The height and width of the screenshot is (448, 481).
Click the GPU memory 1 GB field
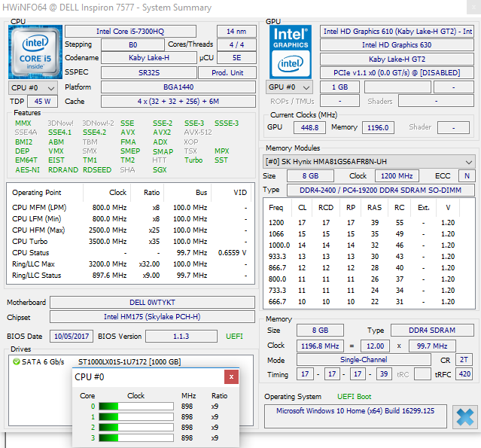[339, 87]
